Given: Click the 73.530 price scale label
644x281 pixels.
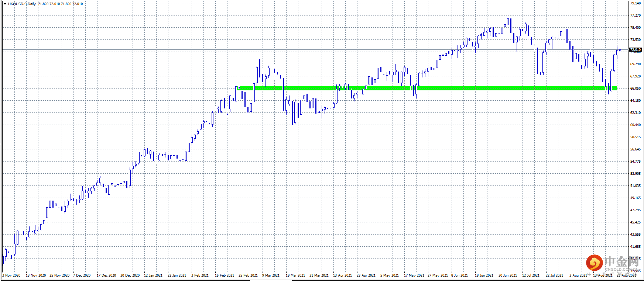Looking at the screenshot, I should pos(636,39).
